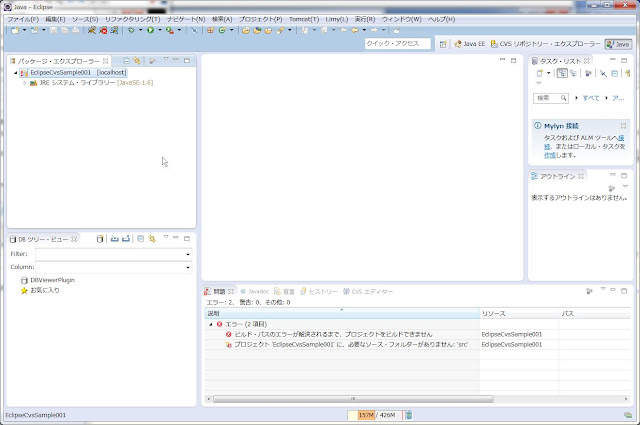Select the DBViewerPlugin tree item
The width and height of the screenshot is (640, 425).
48,280
